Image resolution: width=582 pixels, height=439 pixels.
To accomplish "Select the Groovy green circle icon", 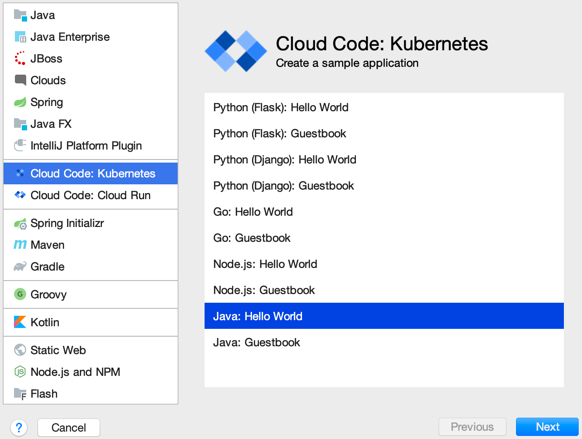I will tap(20, 294).
